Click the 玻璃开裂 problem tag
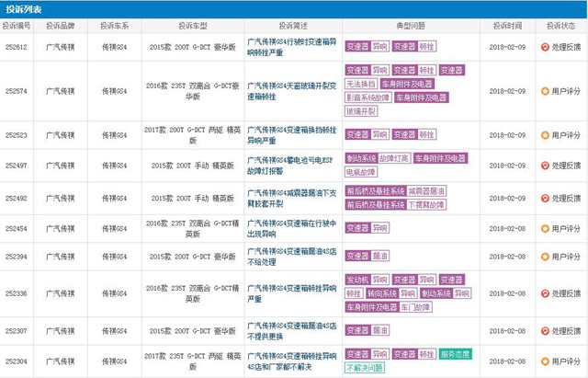The image size is (588, 378). coord(361,111)
